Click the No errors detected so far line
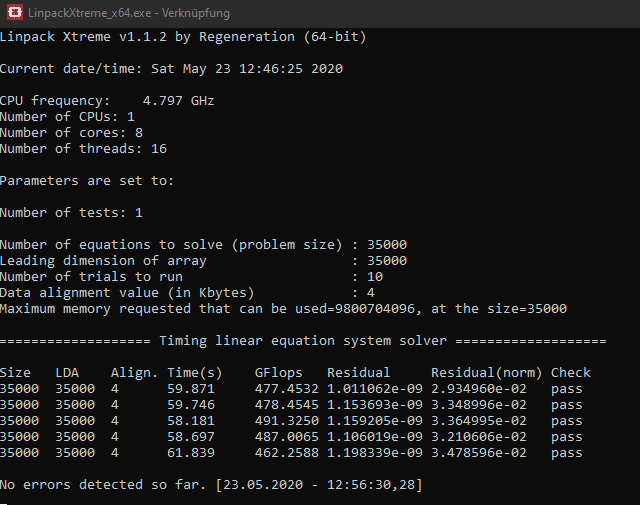 (211, 485)
